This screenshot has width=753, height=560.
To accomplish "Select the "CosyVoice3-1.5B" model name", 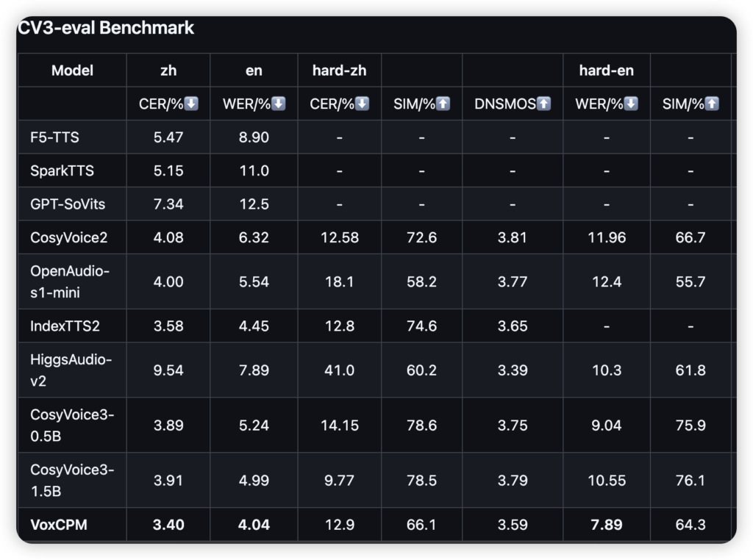I will pyautogui.click(x=72, y=481).
